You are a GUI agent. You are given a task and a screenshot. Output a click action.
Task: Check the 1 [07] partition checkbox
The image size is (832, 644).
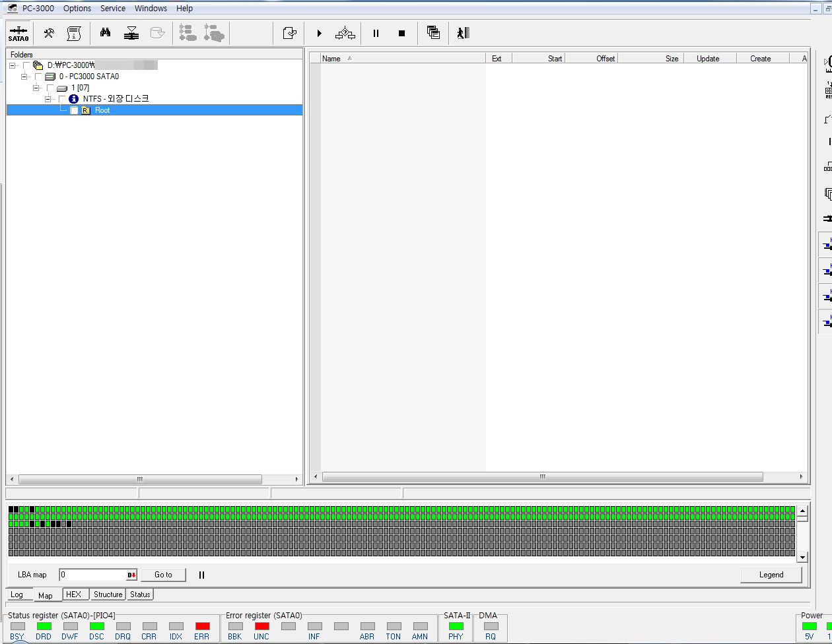tap(51, 88)
